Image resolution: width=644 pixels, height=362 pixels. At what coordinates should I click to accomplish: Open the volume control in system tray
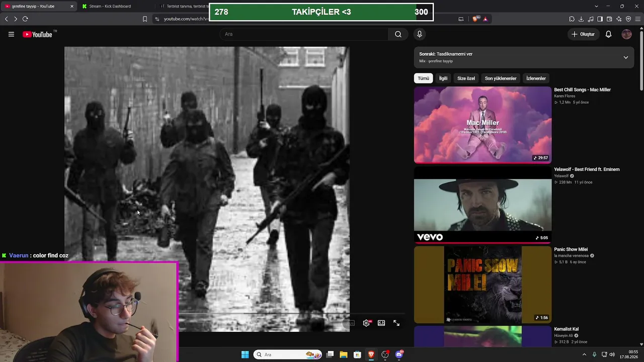(612, 354)
